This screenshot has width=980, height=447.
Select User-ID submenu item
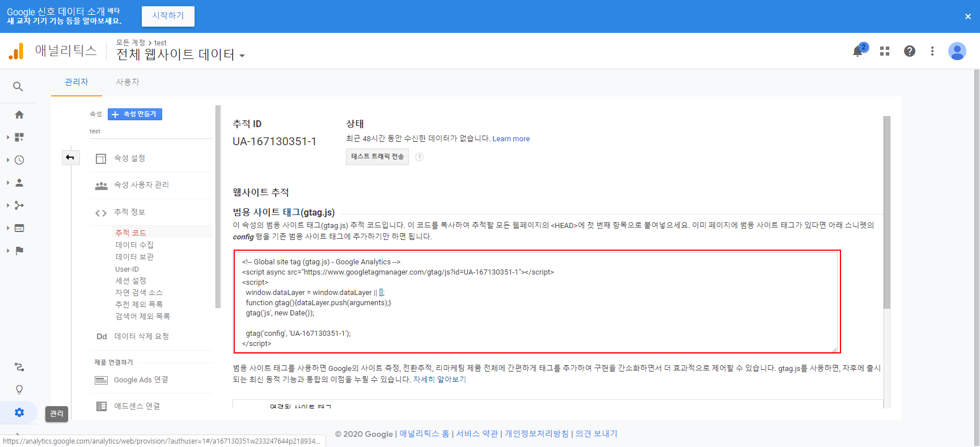(127, 269)
